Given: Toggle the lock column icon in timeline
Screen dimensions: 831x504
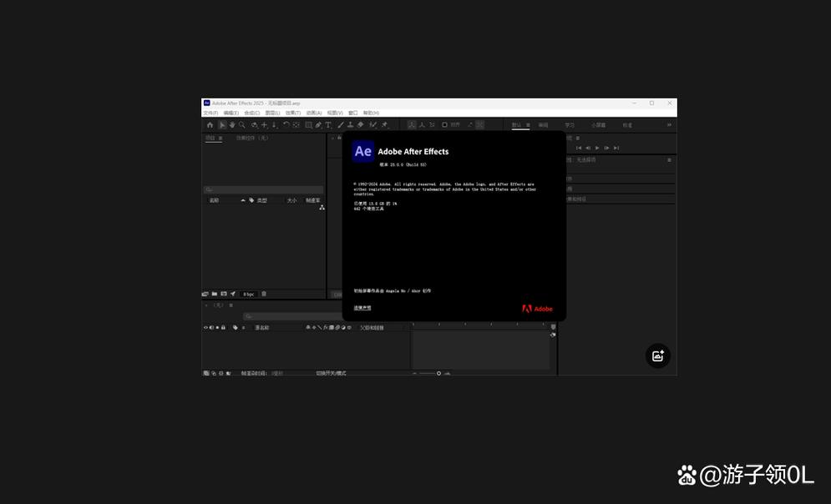Looking at the screenshot, I should click(223, 328).
